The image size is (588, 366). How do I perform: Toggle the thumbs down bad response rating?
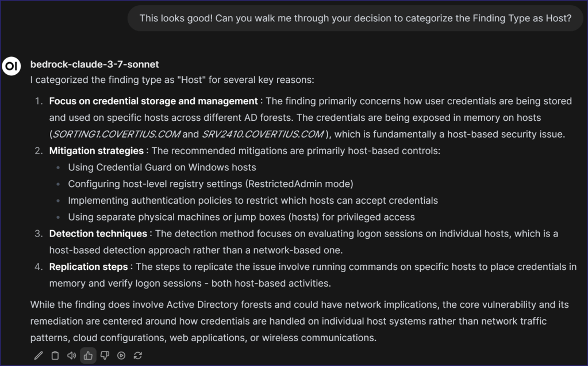coord(105,356)
